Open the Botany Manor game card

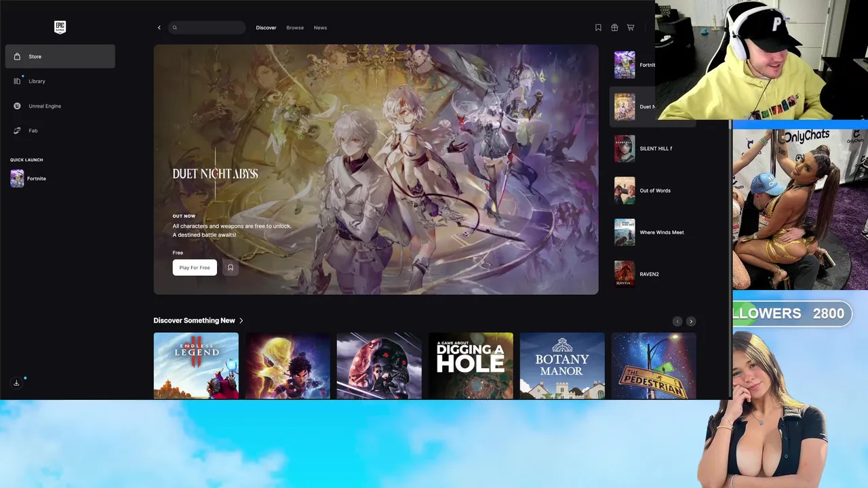pyautogui.click(x=562, y=366)
